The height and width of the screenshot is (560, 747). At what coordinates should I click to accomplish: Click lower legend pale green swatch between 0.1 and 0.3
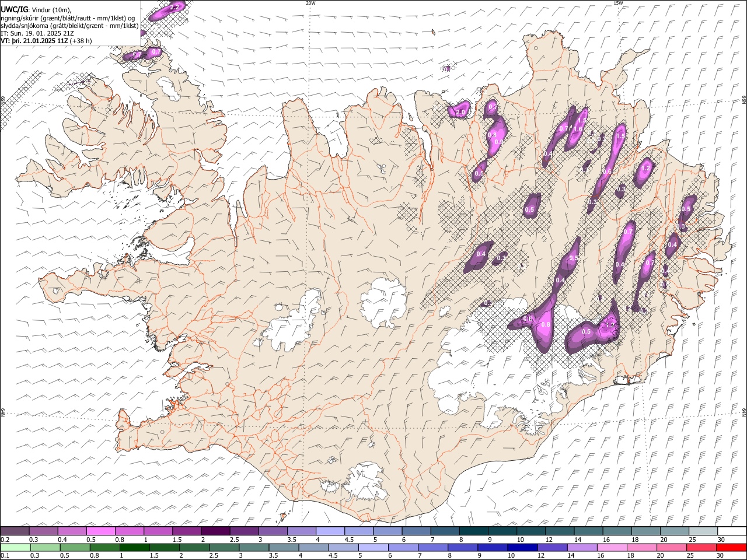15,547
